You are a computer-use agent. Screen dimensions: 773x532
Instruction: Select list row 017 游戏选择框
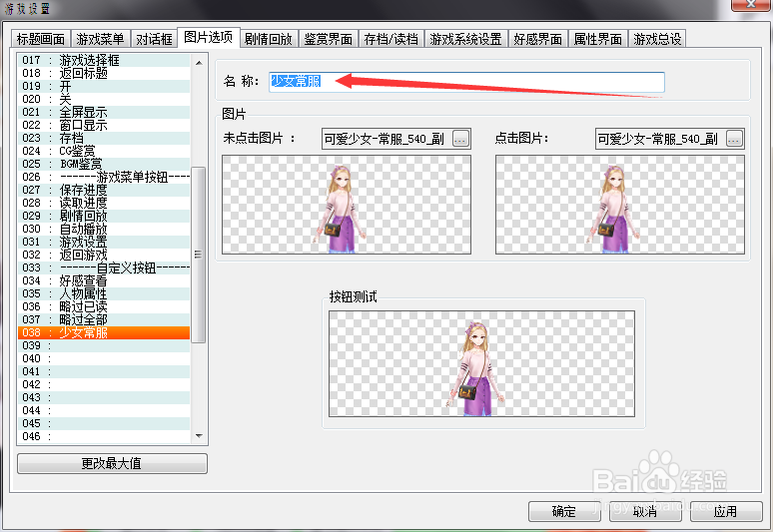tap(104, 60)
